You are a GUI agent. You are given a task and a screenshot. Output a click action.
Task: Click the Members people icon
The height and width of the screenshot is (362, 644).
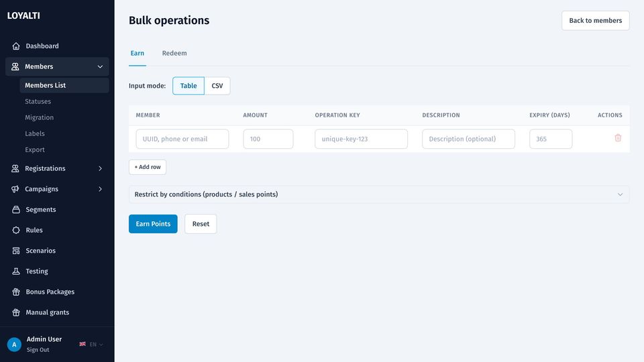[15, 66]
